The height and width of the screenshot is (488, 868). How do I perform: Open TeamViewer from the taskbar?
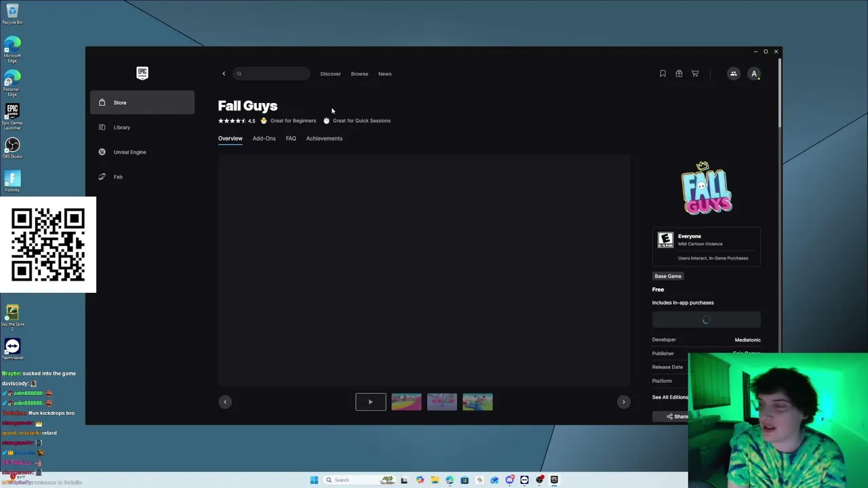(x=524, y=480)
